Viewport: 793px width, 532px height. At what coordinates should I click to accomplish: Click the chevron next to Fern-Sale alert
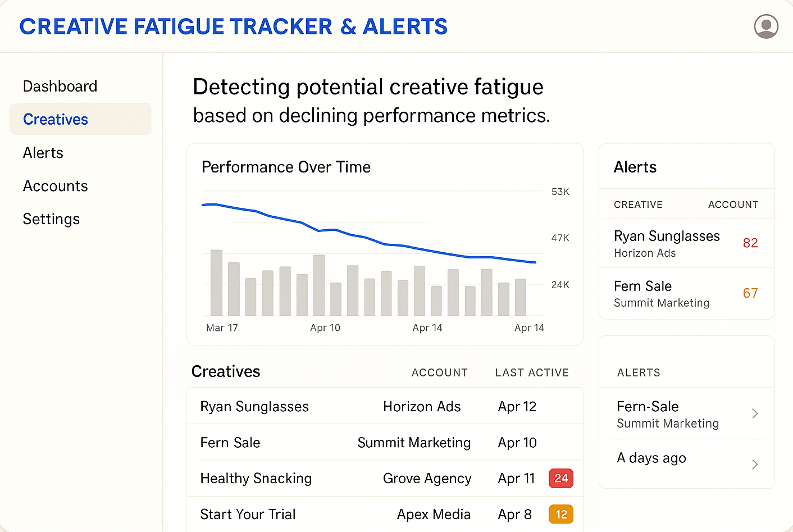pos(755,413)
